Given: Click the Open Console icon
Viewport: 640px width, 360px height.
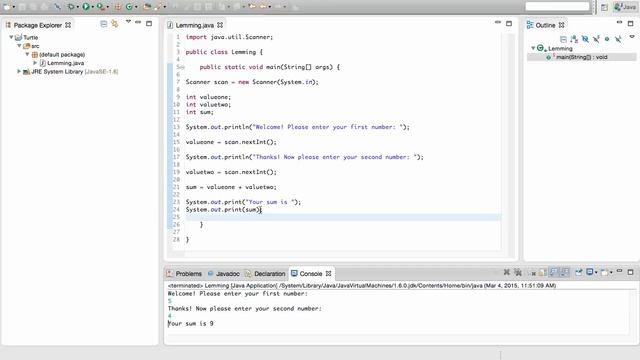Looking at the screenshot, I should pos(604,272).
